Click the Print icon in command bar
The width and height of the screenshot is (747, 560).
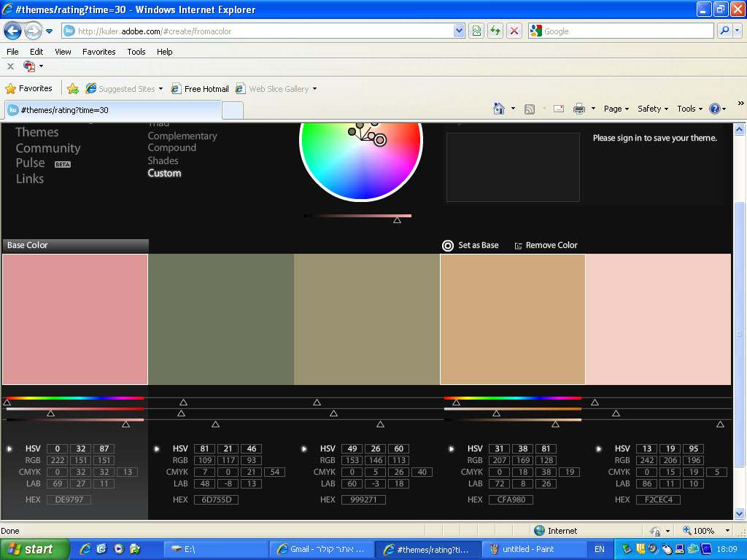coord(579,109)
